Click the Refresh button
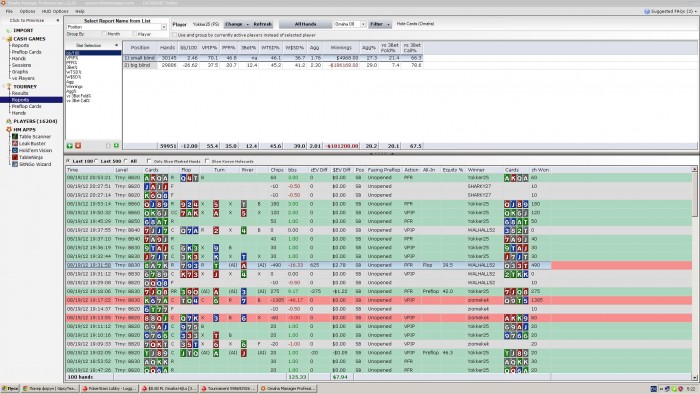The width and height of the screenshot is (700, 394). (x=262, y=24)
